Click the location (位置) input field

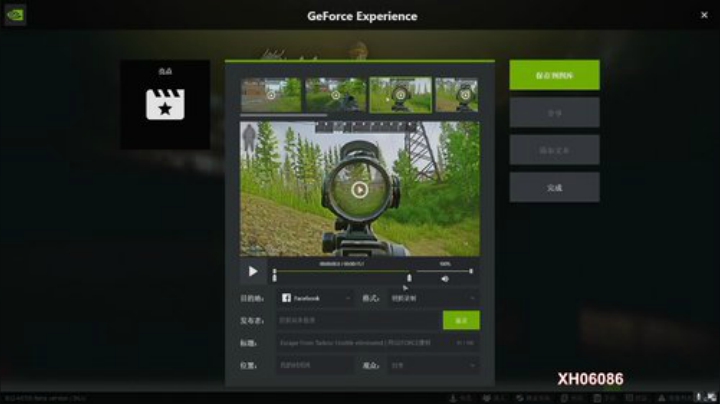[315, 365]
